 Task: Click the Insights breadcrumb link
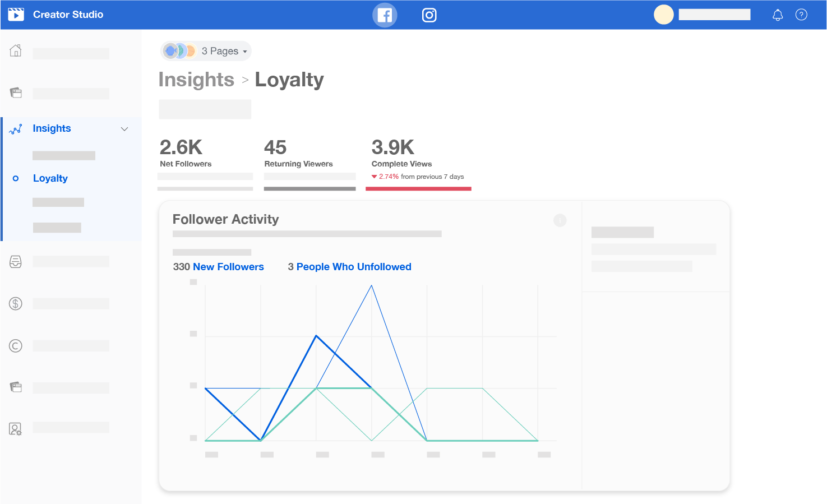196,80
